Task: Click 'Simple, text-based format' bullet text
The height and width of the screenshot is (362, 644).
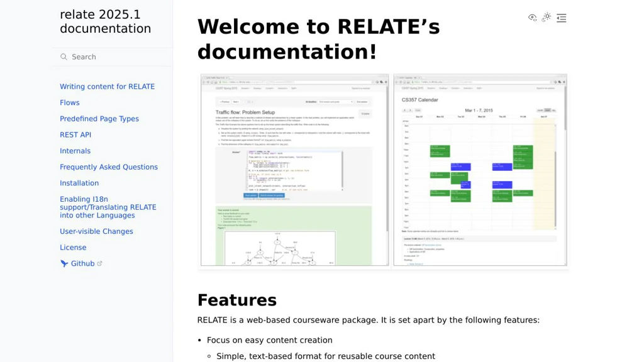Action: click(326, 356)
